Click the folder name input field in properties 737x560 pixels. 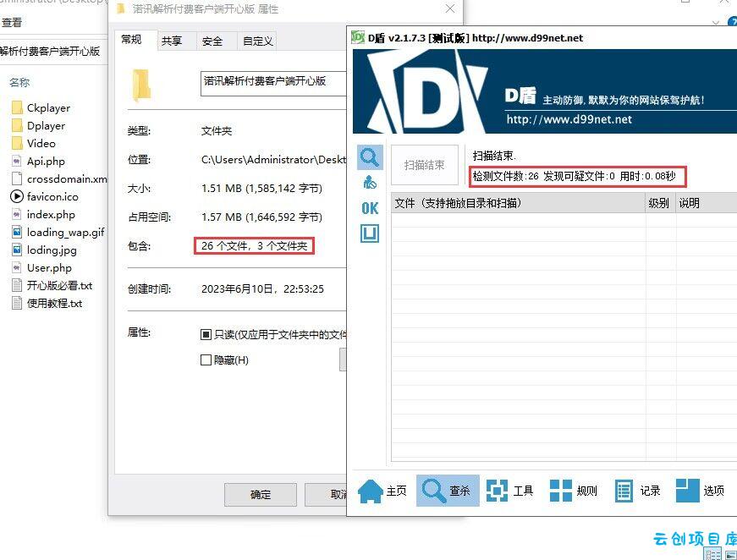click(273, 84)
